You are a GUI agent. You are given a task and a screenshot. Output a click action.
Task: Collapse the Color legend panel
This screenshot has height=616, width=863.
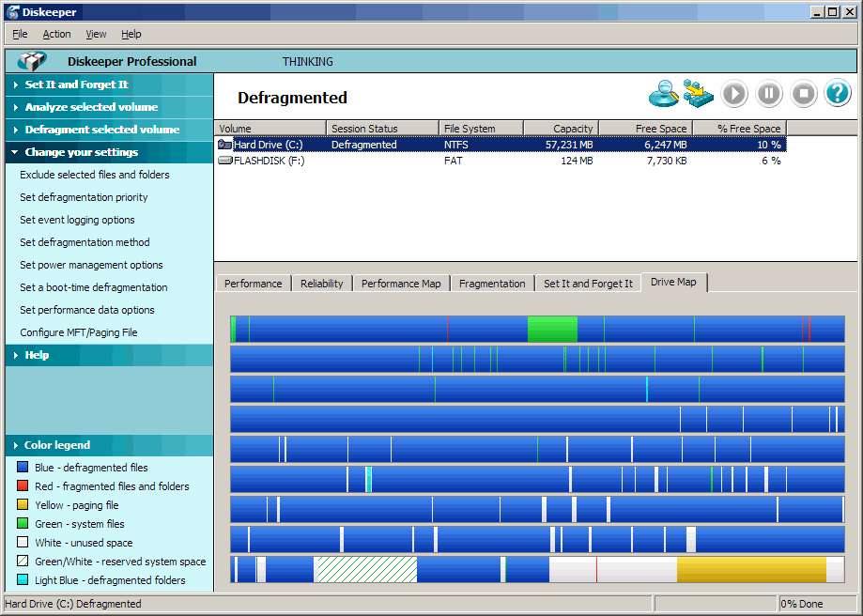(x=56, y=445)
